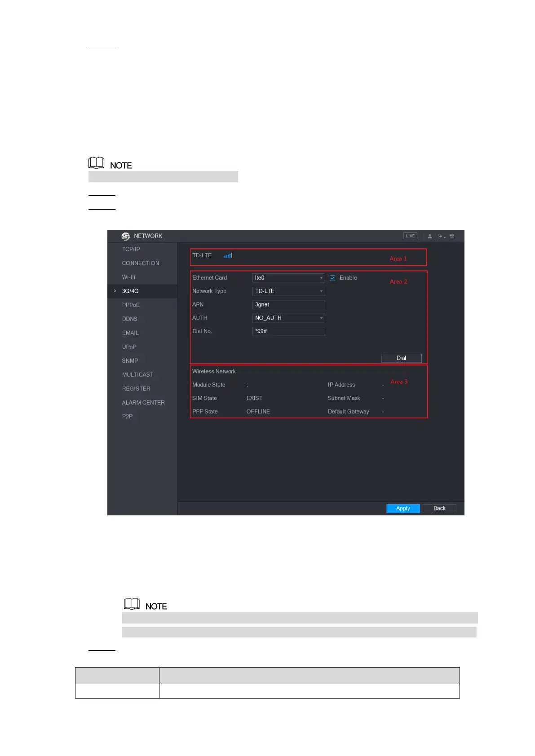Viewport: 535px width, 756px height.
Task: Switch to LIVE view
Action: click(x=410, y=236)
